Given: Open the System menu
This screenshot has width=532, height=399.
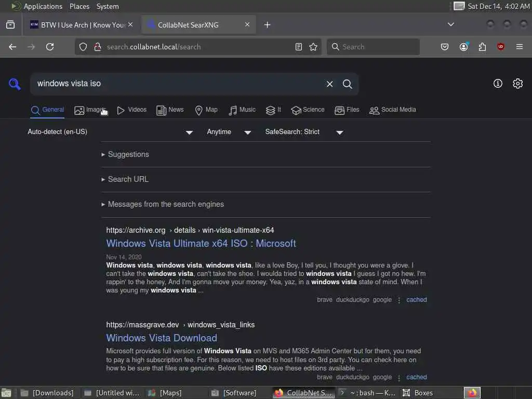Looking at the screenshot, I should 108,6.
